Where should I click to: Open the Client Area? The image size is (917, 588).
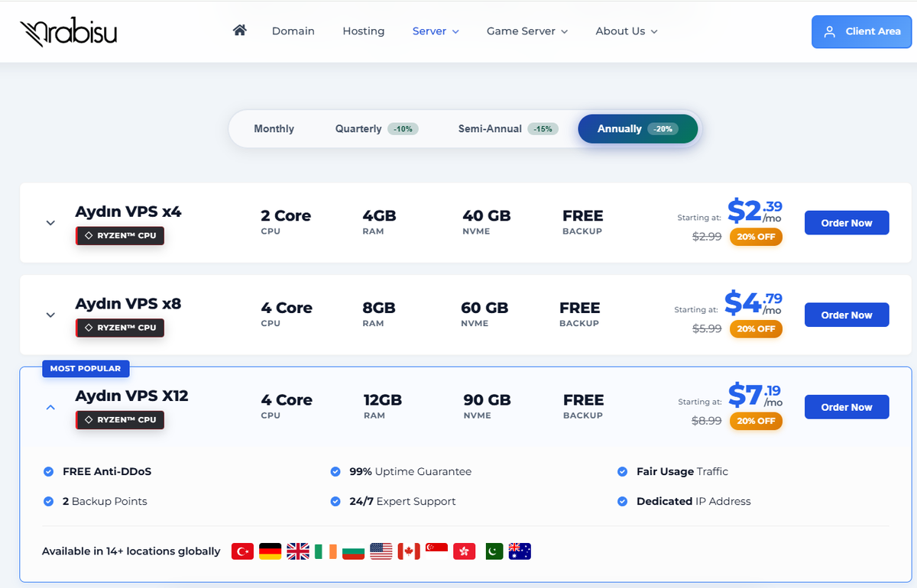coord(862,32)
